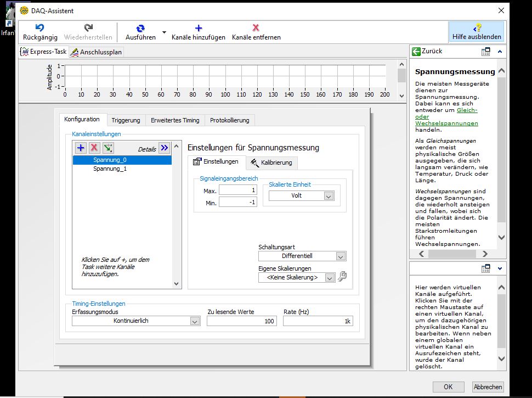The height and width of the screenshot is (398, 532).
Task: Click lower help panel layout icon
Action: (x=486, y=268)
